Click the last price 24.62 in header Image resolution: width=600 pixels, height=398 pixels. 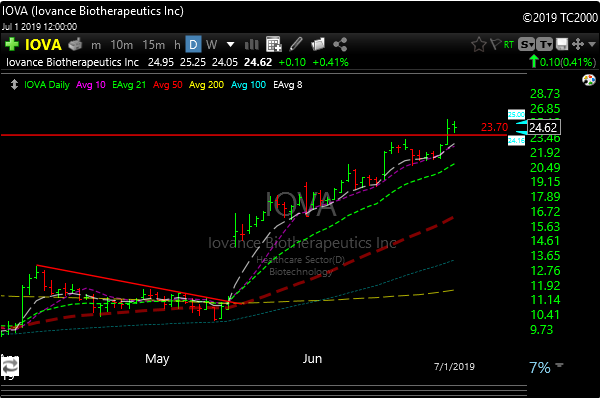click(x=258, y=62)
